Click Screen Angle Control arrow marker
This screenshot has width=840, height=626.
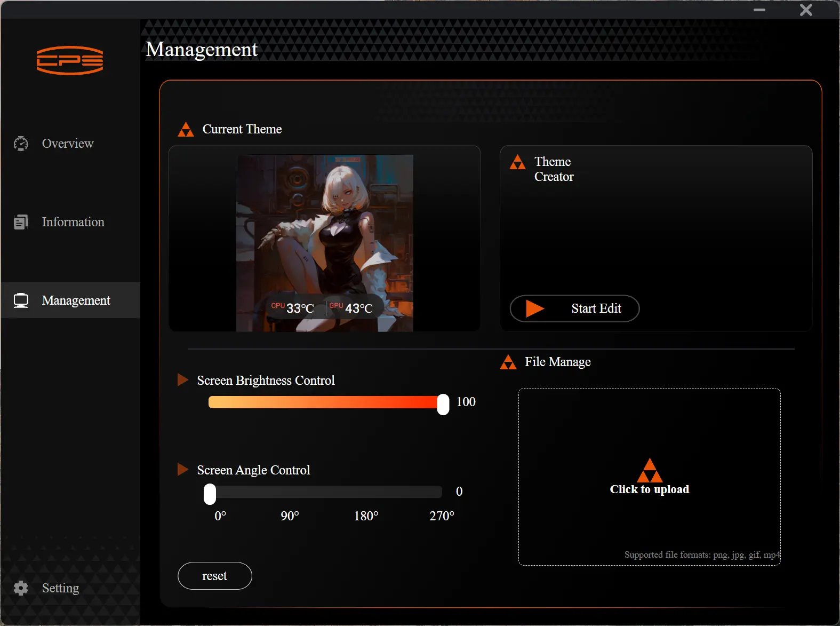(183, 469)
